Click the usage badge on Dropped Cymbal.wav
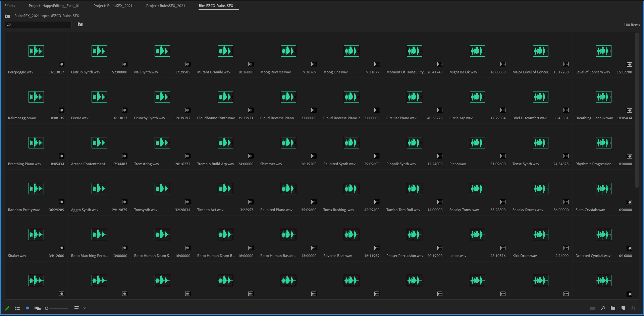Image resolution: width=644 pixels, height=316 pixels. 629,248
